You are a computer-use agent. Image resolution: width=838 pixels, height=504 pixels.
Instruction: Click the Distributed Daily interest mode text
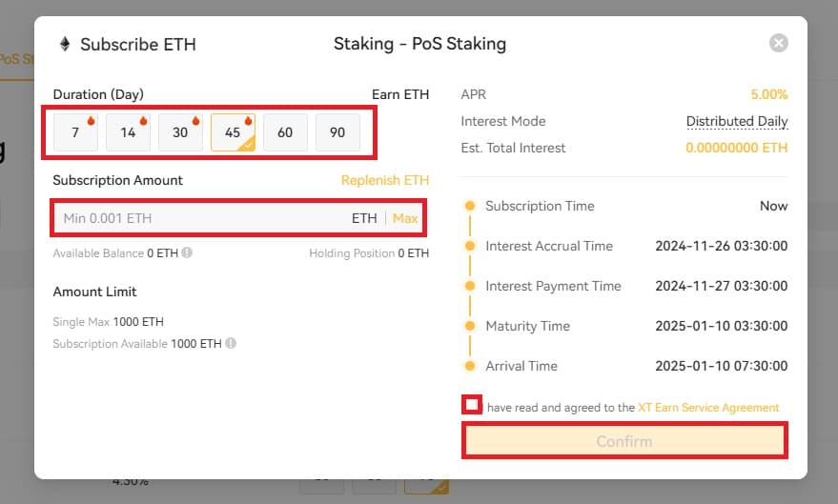pos(736,121)
